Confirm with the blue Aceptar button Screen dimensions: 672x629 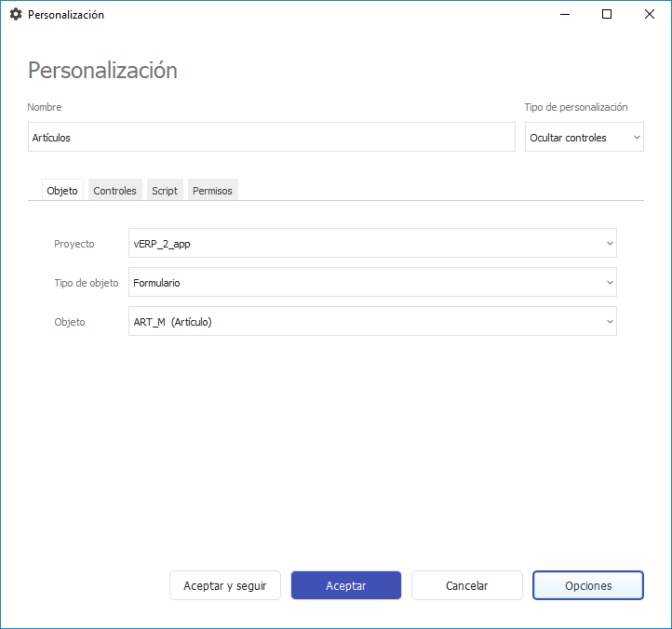tap(345, 585)
